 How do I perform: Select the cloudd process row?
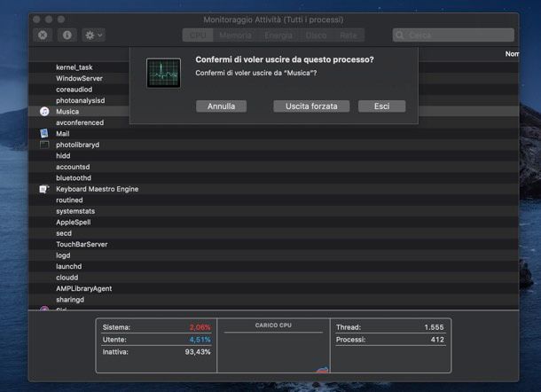point(273,278)
